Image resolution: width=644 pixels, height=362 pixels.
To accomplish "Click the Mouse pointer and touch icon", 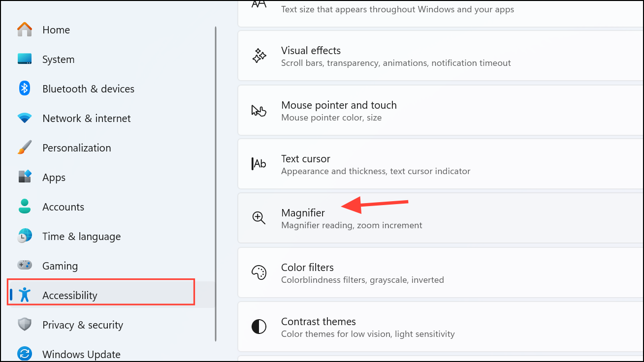I will tap(258, 110).
